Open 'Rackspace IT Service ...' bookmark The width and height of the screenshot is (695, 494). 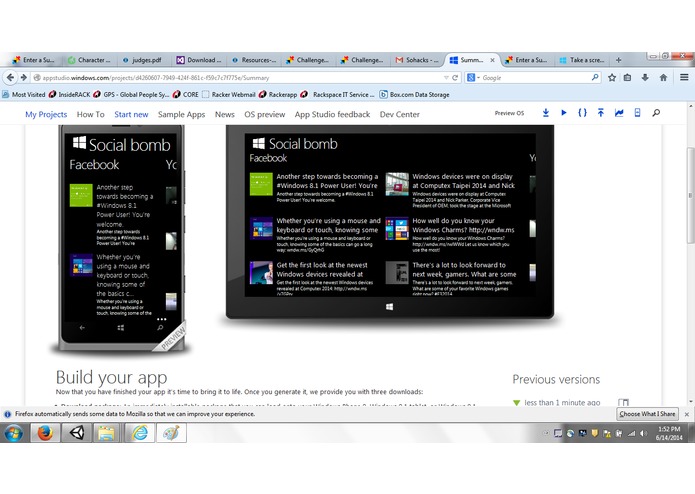[339, 94]
